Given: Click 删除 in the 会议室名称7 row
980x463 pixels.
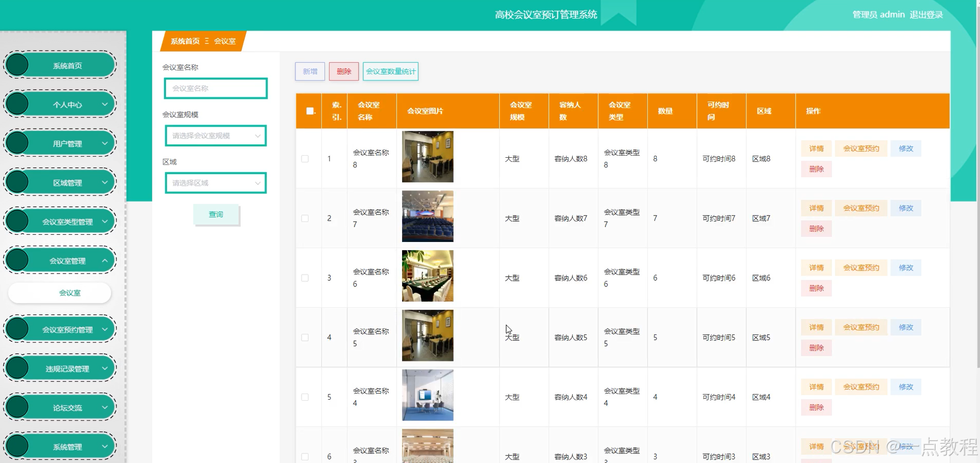Looking at the screenshot, I should pyautogui.click(x=816, y=229).
